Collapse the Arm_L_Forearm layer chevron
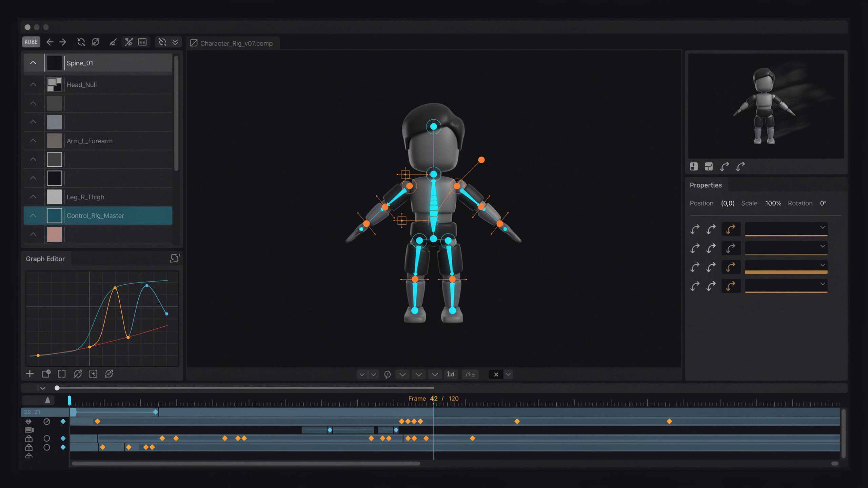 tap(33, 141)
